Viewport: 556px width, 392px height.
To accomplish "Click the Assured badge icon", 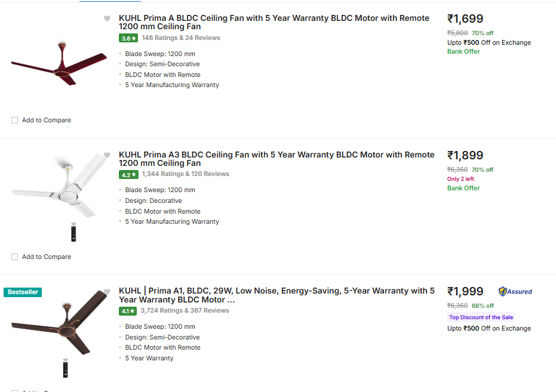I will pos(515,292).
